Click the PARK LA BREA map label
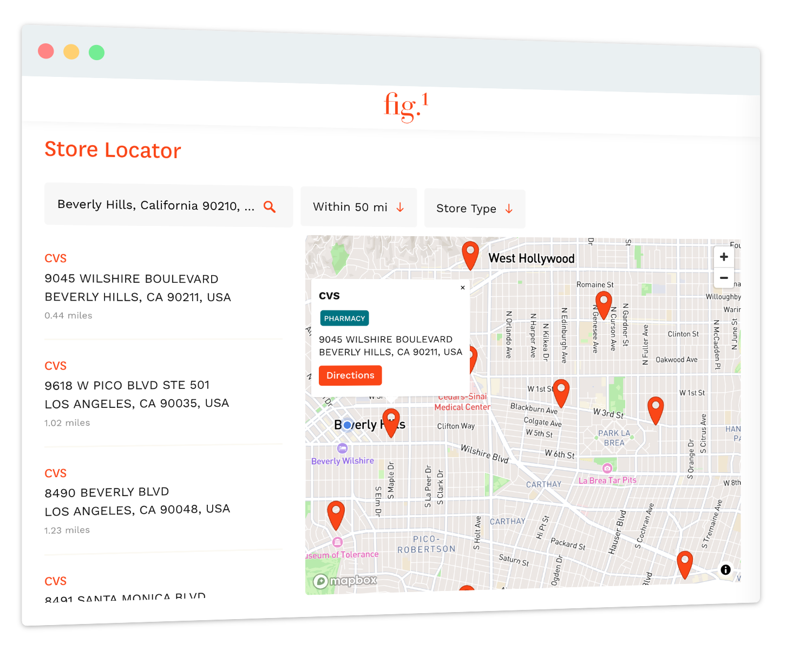The image size is (812, 650). coord(614,438)
